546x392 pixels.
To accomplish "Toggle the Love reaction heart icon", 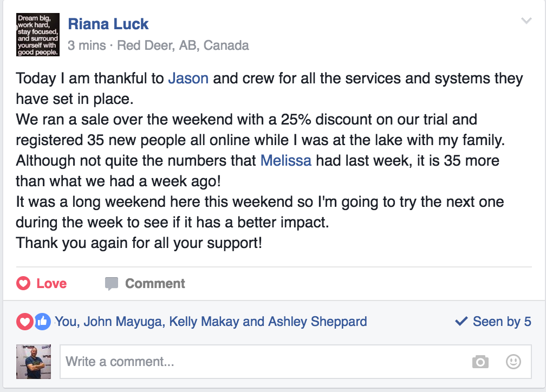I will point(23,283).
